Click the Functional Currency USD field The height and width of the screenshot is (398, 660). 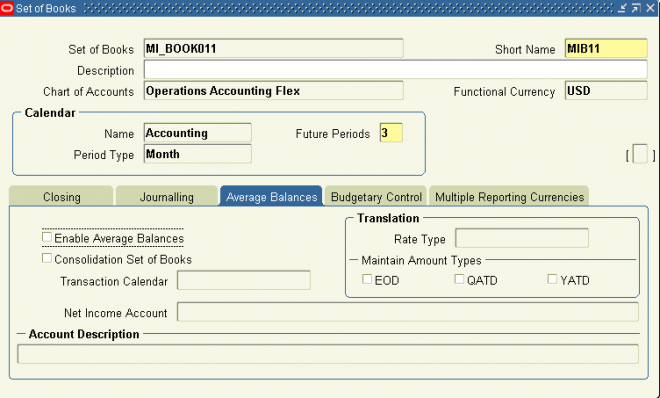click(x=606, y=90)
